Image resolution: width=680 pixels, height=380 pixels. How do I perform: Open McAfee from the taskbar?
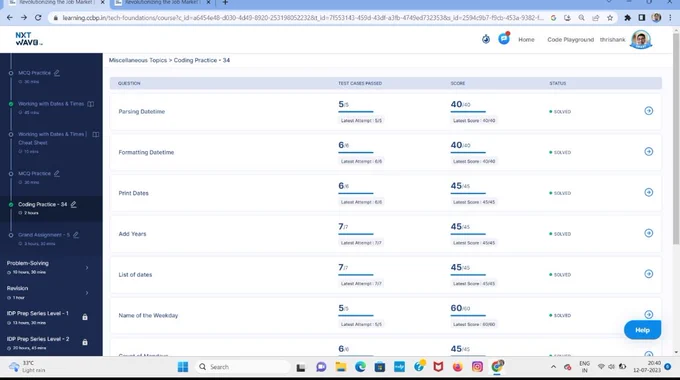[x=438, y=367]
